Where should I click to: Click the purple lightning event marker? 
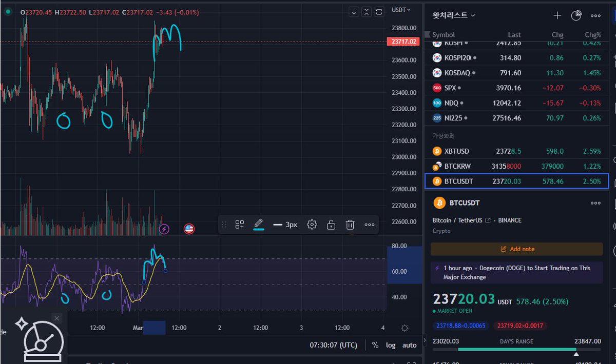[x=164, y=229]
